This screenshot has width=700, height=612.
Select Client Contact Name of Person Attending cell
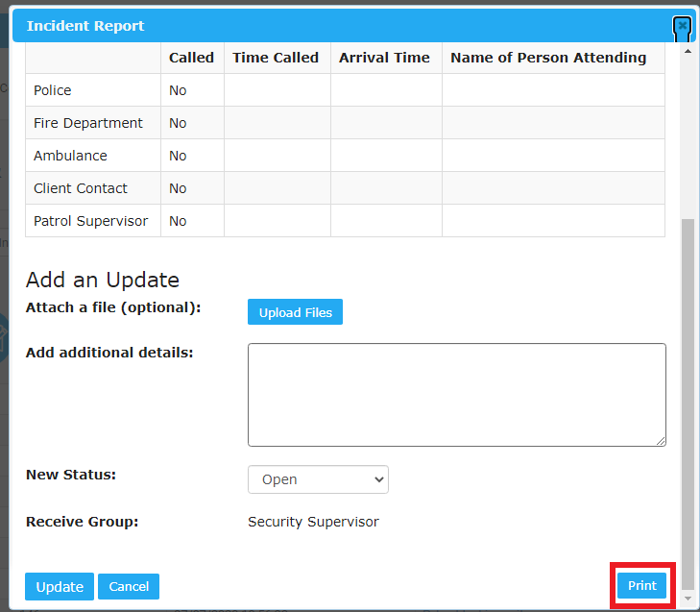pos(552,188)
